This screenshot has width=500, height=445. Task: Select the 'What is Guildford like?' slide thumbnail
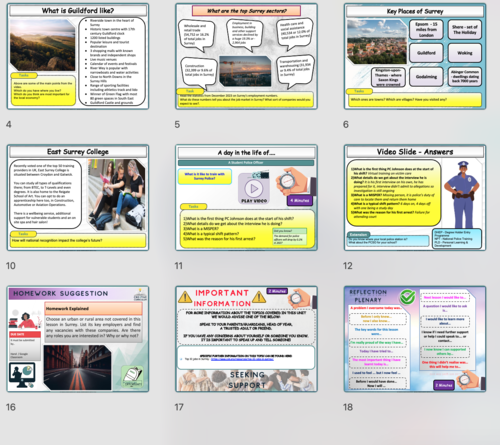coord(78,56)
